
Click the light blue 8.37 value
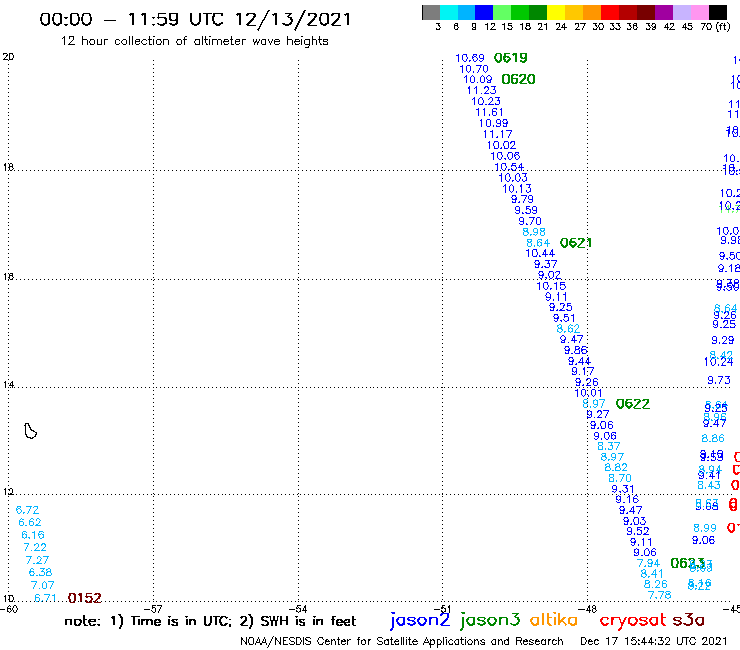click(609, 447)
